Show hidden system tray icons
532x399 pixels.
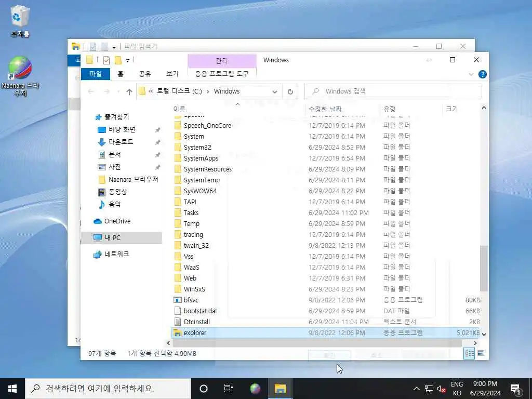pyautogui.click(x=417, y=389)
